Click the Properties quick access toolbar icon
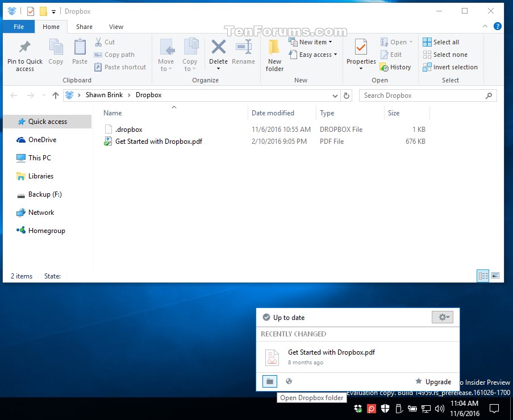 click(x=31, y=11)
